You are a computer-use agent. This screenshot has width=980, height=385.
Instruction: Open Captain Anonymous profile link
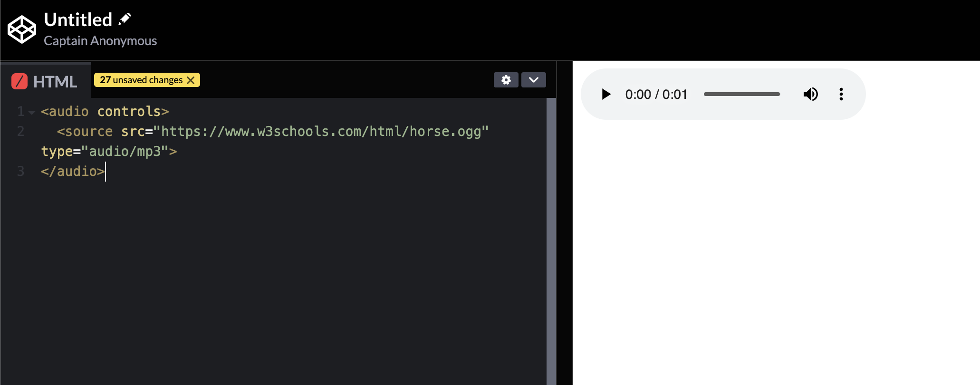100,41
